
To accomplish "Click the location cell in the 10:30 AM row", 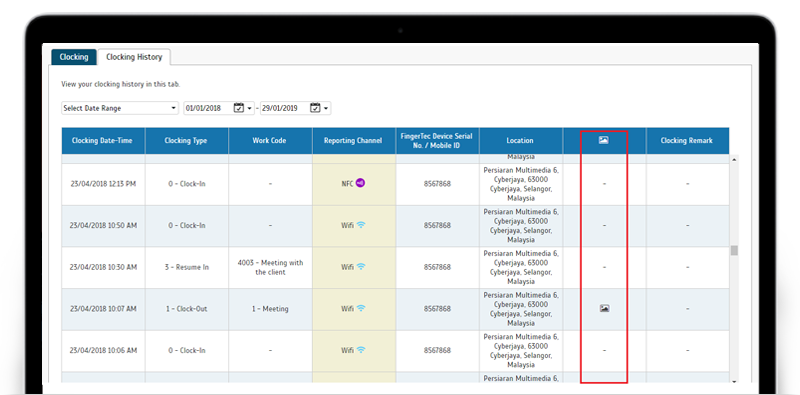I will 520,267.
